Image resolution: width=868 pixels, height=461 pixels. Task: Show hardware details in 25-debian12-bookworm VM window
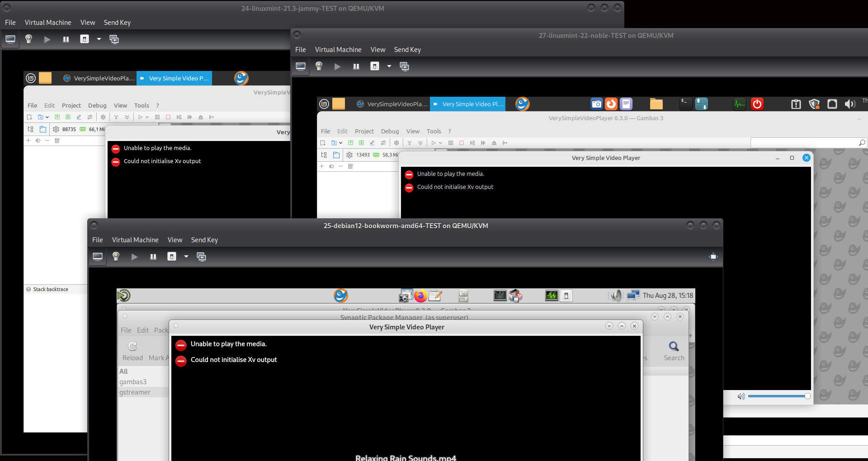[x=116, y=257]
